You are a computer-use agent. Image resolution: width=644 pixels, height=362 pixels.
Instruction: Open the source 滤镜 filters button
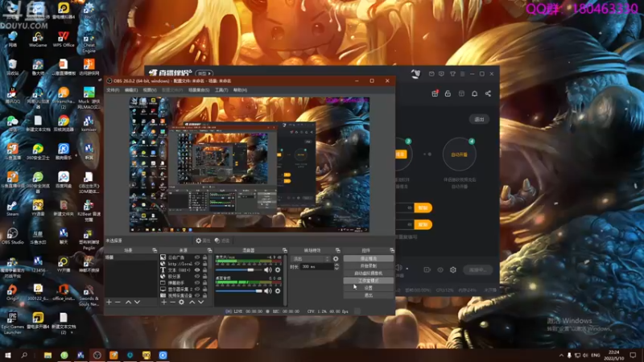tap(222, 241)
